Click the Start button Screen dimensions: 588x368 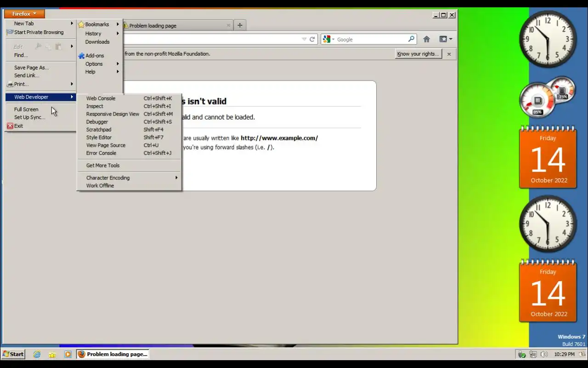(x=13, y=354)
